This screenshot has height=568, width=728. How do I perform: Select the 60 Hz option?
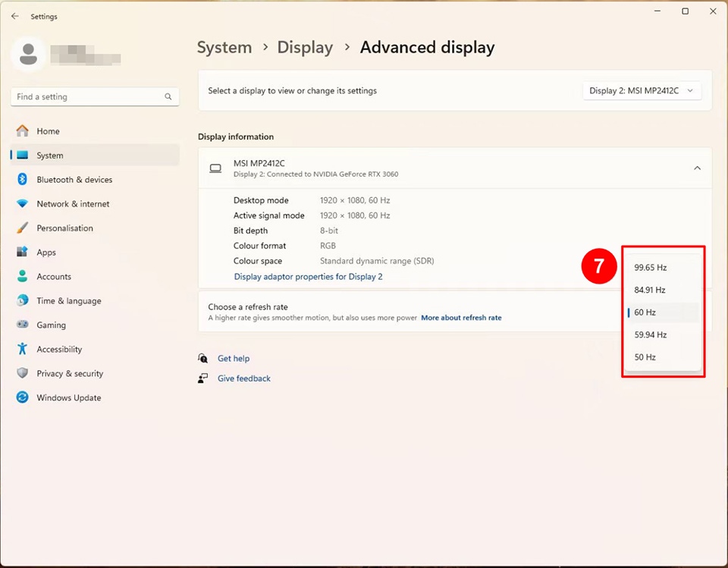663,312
